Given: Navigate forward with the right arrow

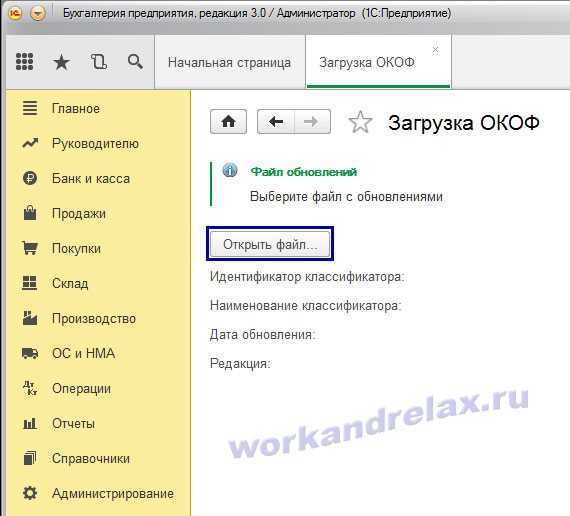Looking at the screenshot, I should point(312,121).
